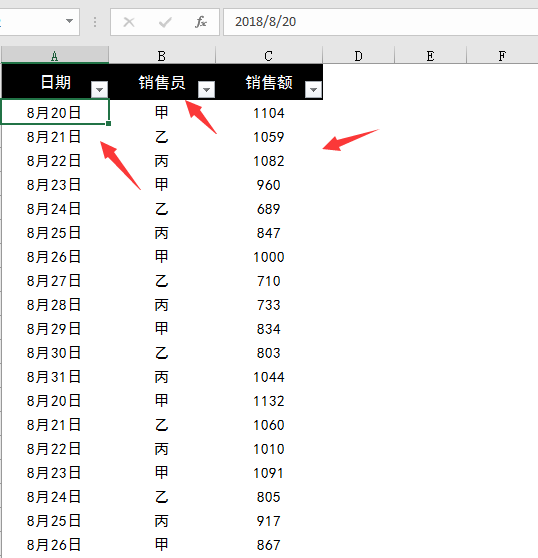Select the cell with value 1059

pyautogui.click(x=269, y=137)
